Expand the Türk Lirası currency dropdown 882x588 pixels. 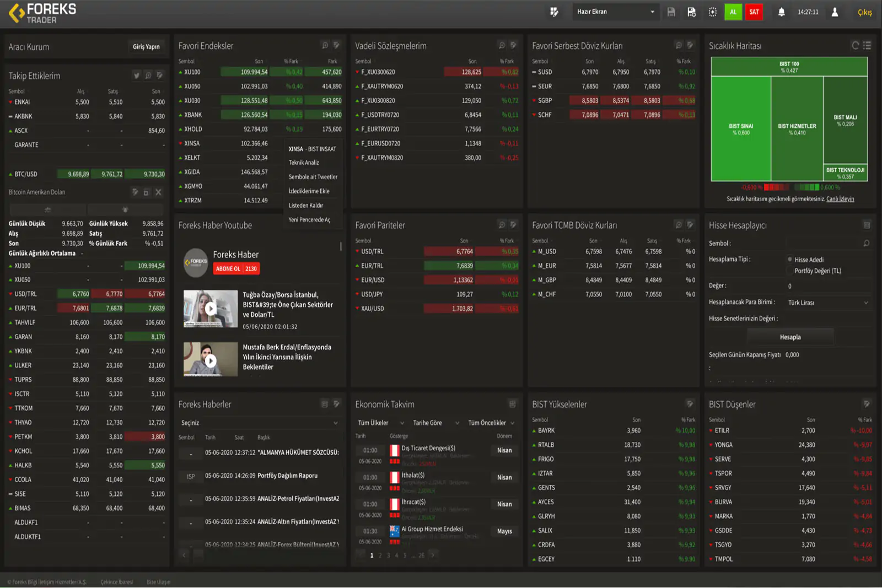click(827, 303)
